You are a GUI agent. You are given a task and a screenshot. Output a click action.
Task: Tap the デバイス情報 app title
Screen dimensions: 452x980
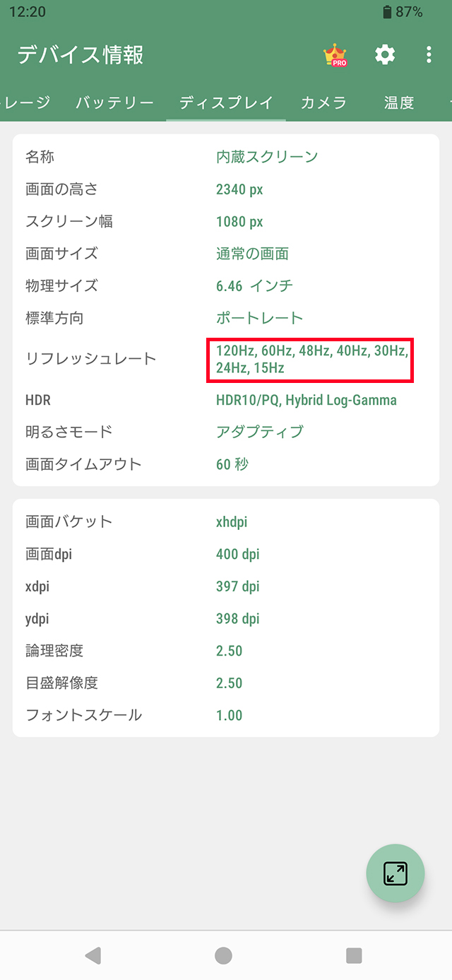click(x=80, y=55)
